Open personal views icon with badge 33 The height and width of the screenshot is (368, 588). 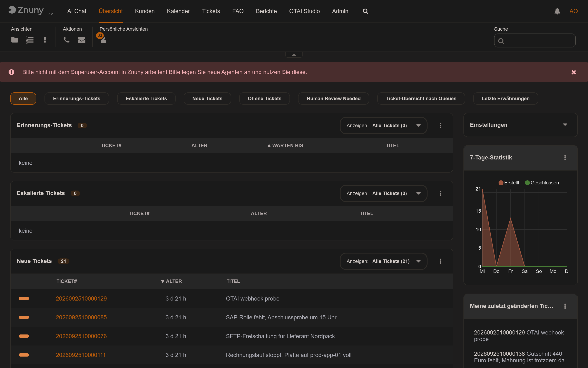[103, 40]
